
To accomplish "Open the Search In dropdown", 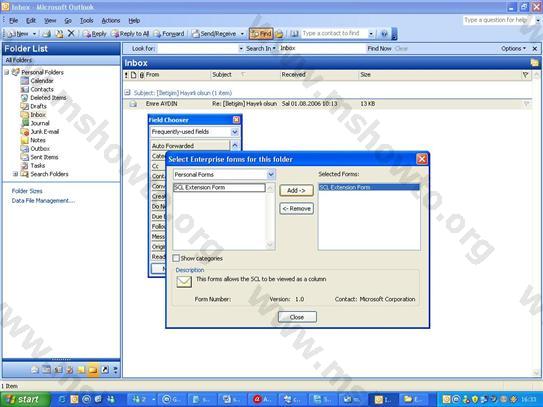I will point(261,48).
